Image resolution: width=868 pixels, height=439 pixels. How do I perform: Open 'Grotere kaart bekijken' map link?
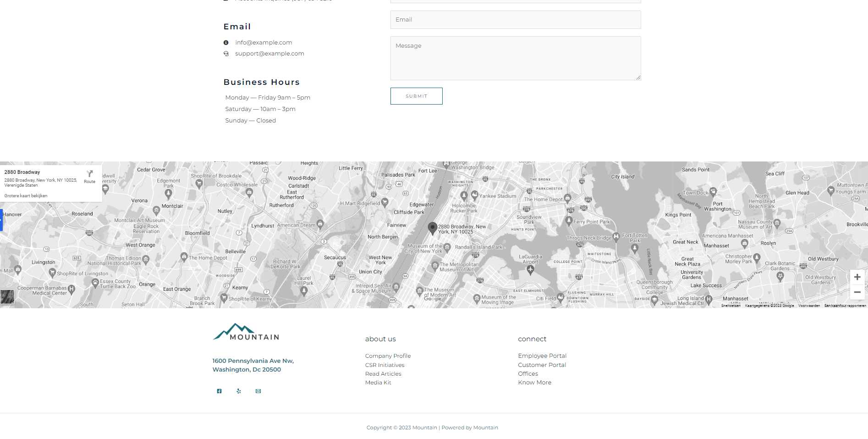tap(26, 196)
